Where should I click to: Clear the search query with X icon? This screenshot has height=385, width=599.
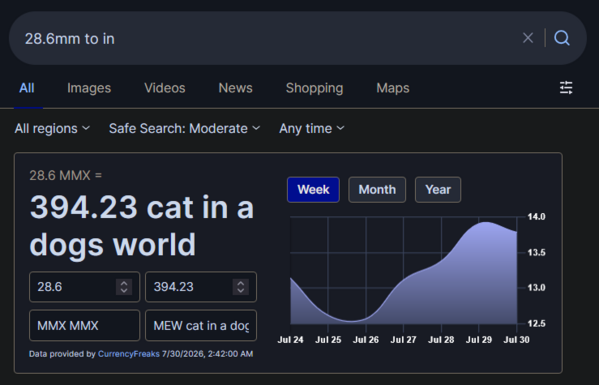(x=528, y=38)
